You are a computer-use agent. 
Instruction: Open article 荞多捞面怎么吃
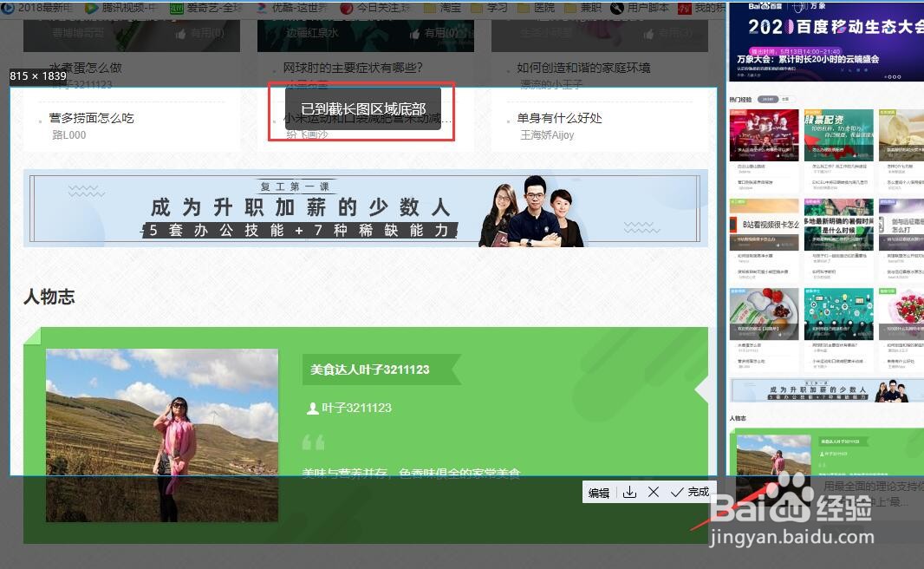pyautogui.click(x=91, y=118)
